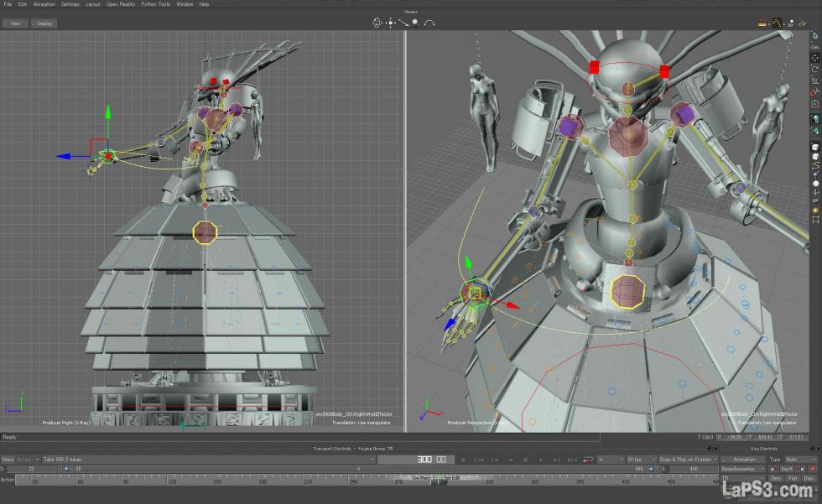
Task: Open the Animation menu
Action: 44,4
